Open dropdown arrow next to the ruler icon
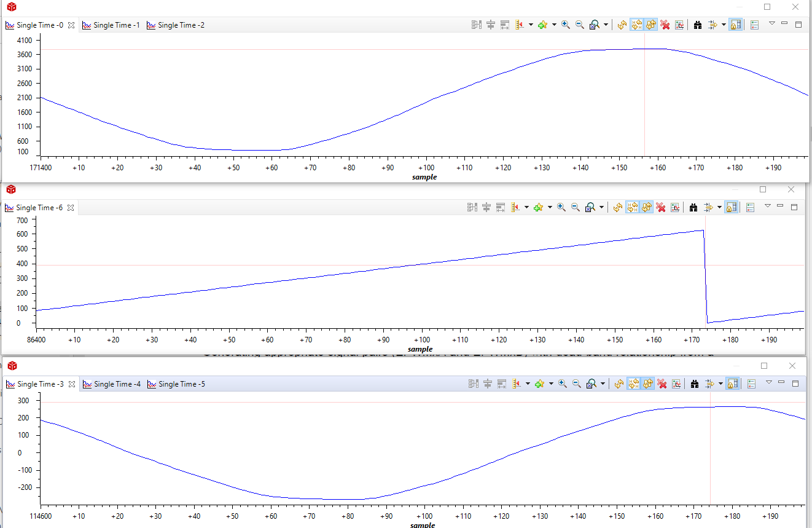Image resolution: width=812 pixels, height=528 pixels. [x=531, y=25]
